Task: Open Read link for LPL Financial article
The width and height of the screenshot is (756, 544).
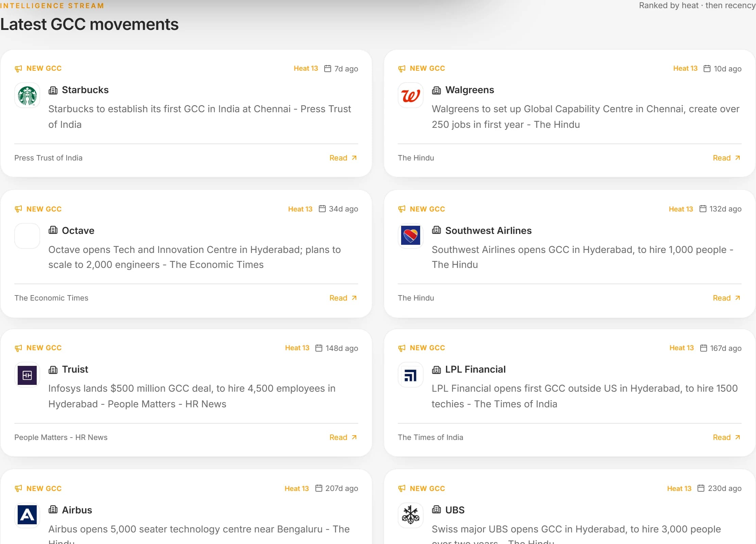Action: [727, 437]
